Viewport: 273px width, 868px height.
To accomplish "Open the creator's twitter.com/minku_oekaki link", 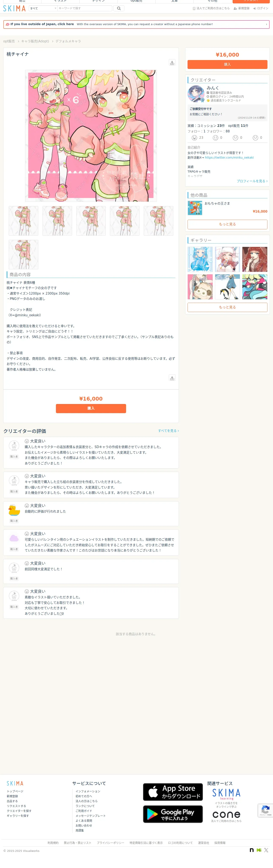I will tap(229, 158).
